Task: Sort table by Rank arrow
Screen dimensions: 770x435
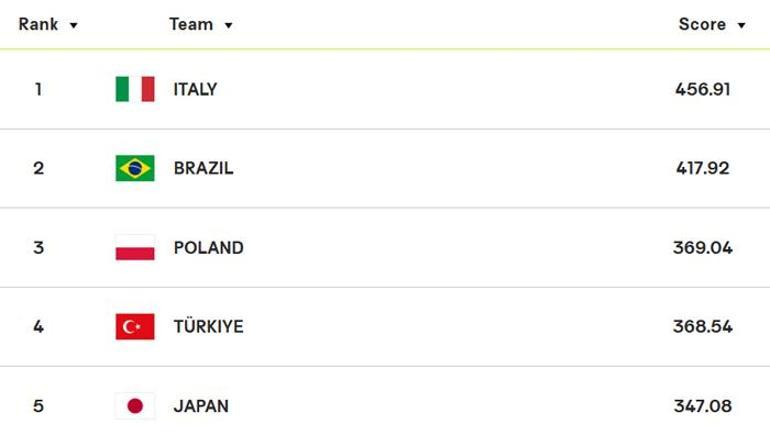Action: (x=74, y=26)
